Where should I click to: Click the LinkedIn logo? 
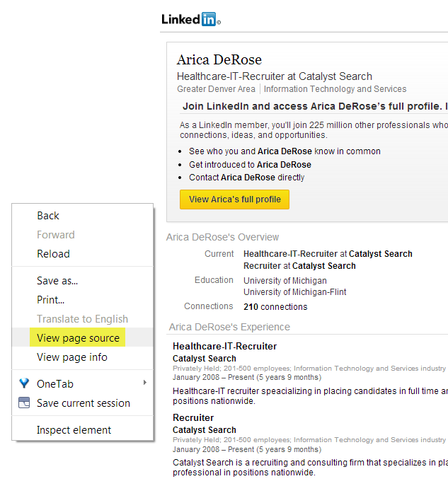[191, 19]
